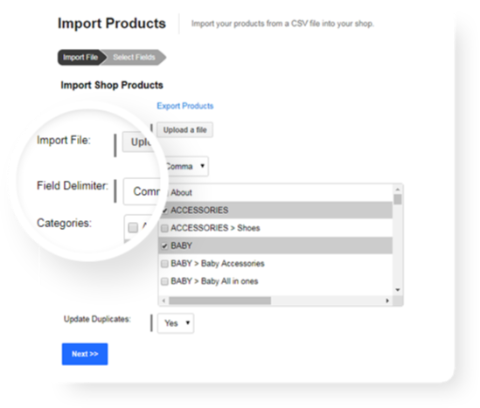This screenshot has width=480, height=408.
Task: Click the categories list scroll down arrow
Action: click(x=398, y=290)
